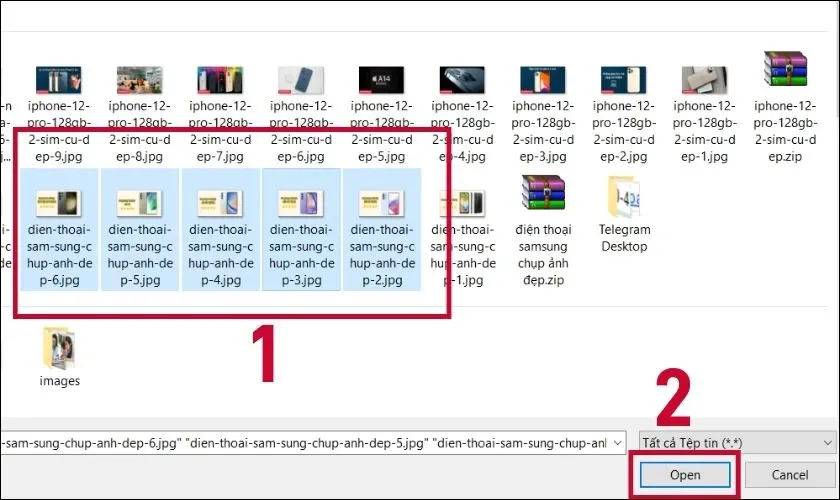Select iphone-12-pro-128gb-2-sim-cu-dep-6.jpg thumbnail

coord(301,80)
